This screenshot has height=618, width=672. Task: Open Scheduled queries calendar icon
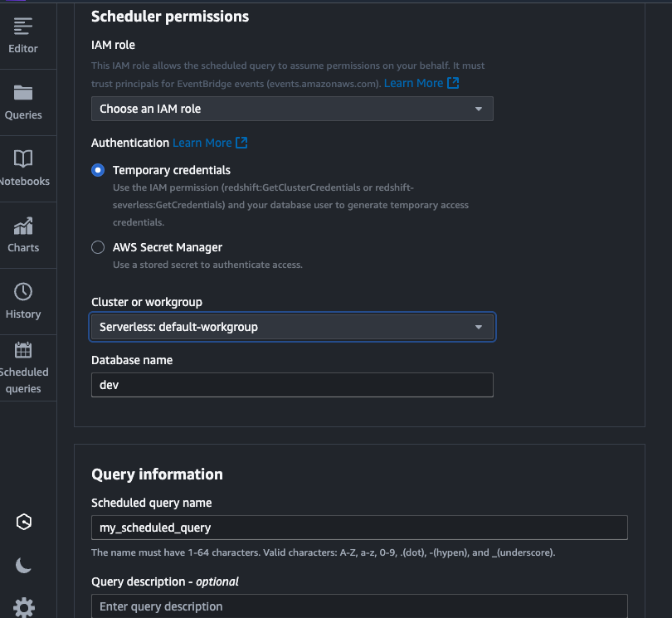pyautogui.click(x=23, y=350)
